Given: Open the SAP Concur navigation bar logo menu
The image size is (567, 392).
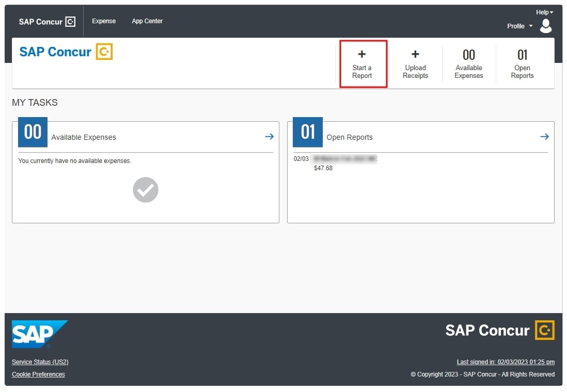Looking at the screenshot, I should coord(46,21).
